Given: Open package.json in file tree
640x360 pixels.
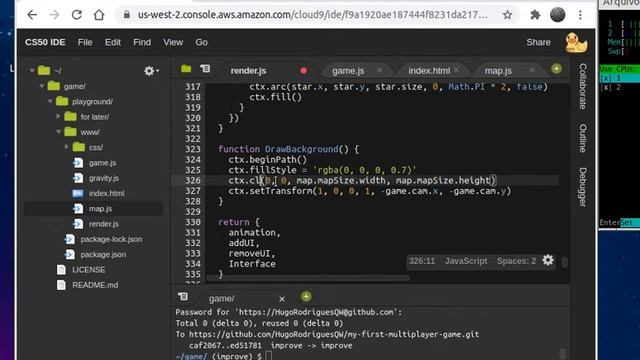Looking at the screenshot, I should [x=103, y=255].
